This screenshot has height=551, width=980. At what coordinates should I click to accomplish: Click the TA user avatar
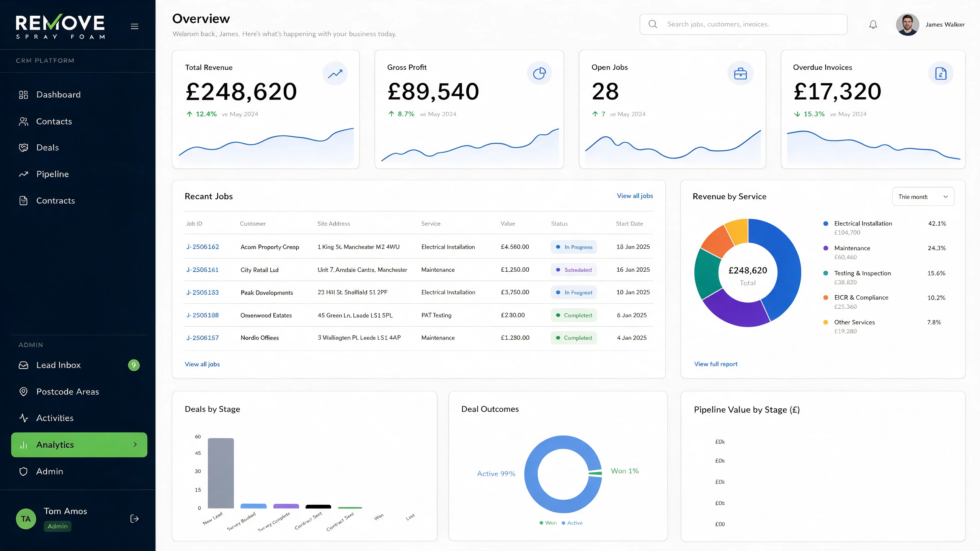[x=26, y=519]
